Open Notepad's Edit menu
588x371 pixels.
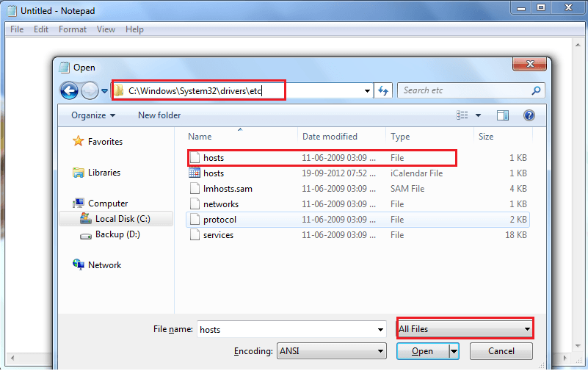coord(41,29)
